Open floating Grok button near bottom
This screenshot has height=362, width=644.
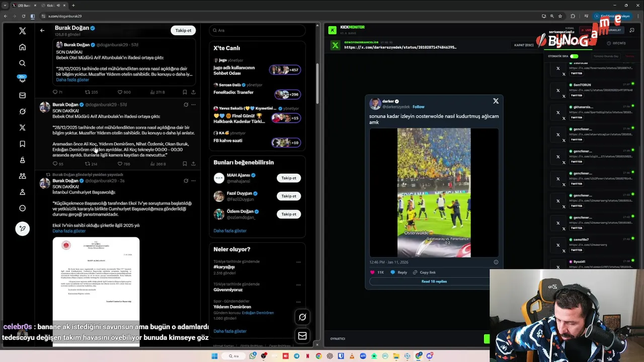pyautogui.click(x=302, y=317)
